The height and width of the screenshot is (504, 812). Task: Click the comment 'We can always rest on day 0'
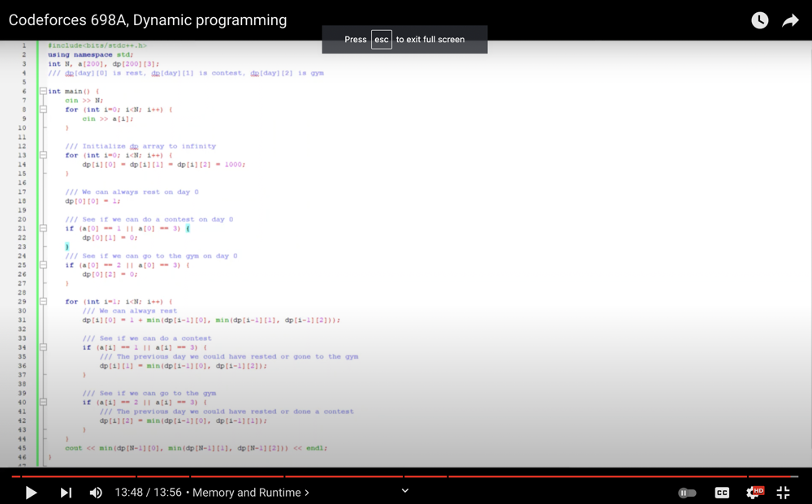[132, 192]
